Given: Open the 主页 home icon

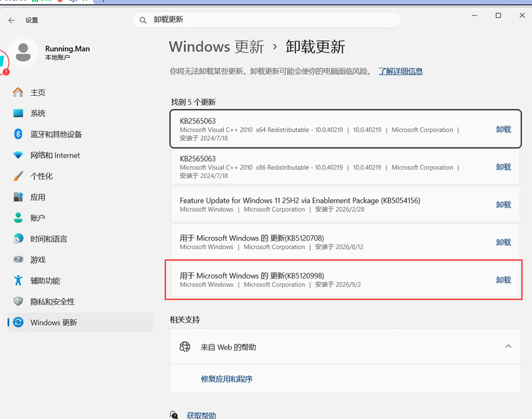Looking at the screenshot, I should point(18,92).
